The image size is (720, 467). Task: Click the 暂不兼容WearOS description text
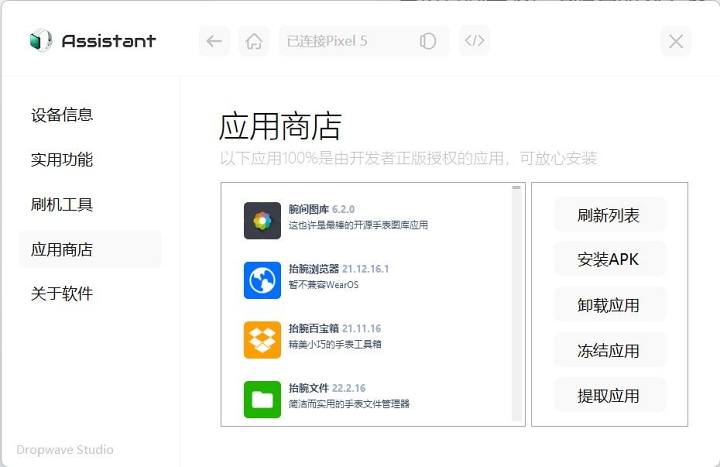323,285
